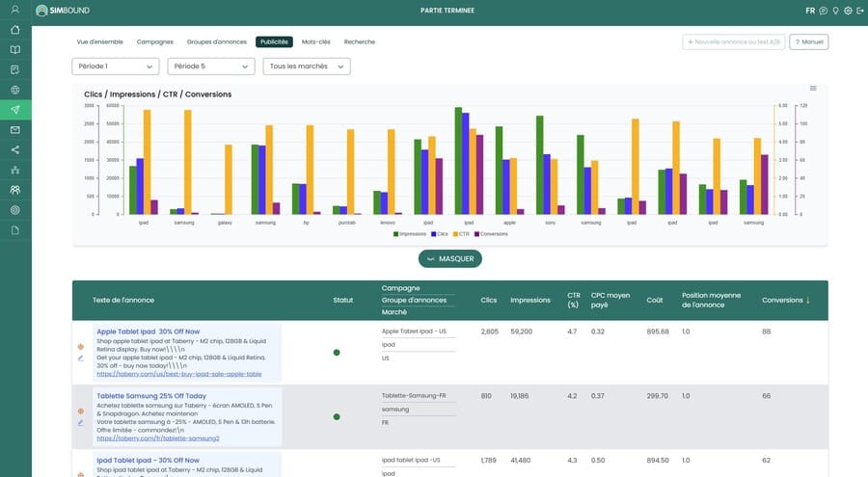Click Tablette Samsung 25% Off Today headline
868x477 pixels.
click(151, 396)
